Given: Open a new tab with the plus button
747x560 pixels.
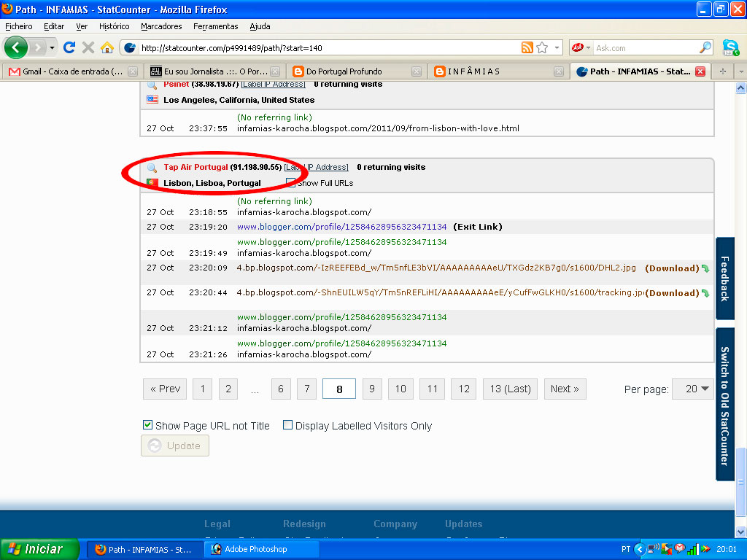Looking at the screenshot, I should (723, 71).
